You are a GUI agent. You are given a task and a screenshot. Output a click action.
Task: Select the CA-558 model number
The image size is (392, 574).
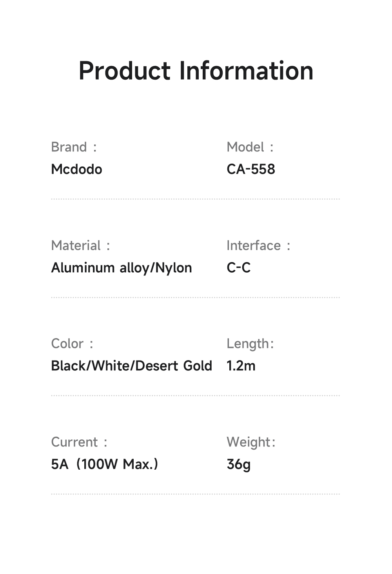(251, 169)
